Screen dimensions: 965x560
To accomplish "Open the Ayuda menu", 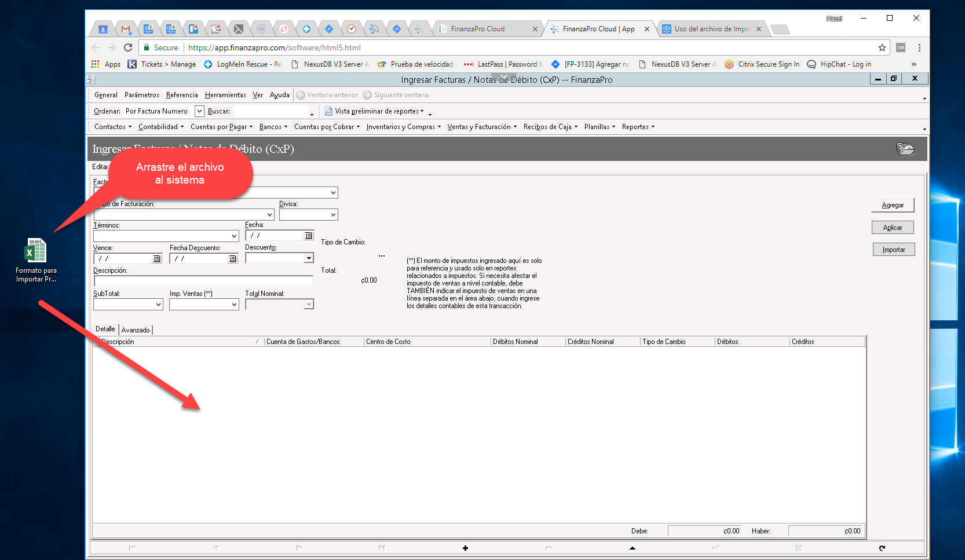I will tap(279, 95).
